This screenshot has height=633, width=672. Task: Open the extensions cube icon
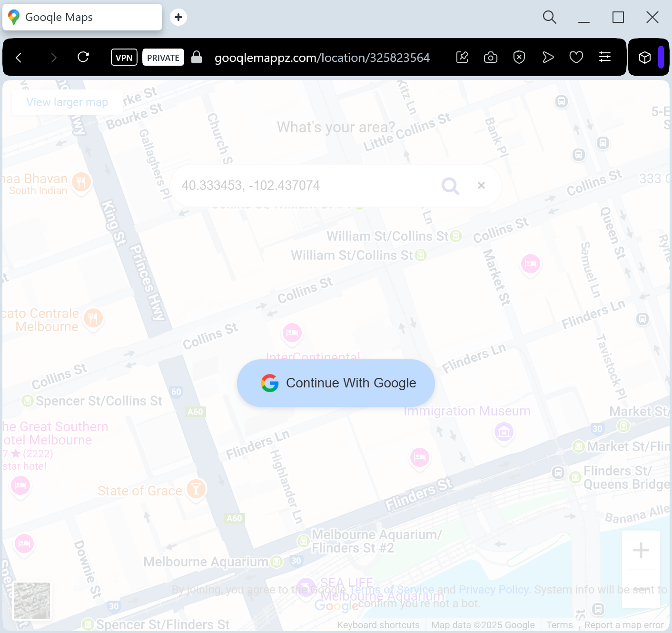coord(645,57)
